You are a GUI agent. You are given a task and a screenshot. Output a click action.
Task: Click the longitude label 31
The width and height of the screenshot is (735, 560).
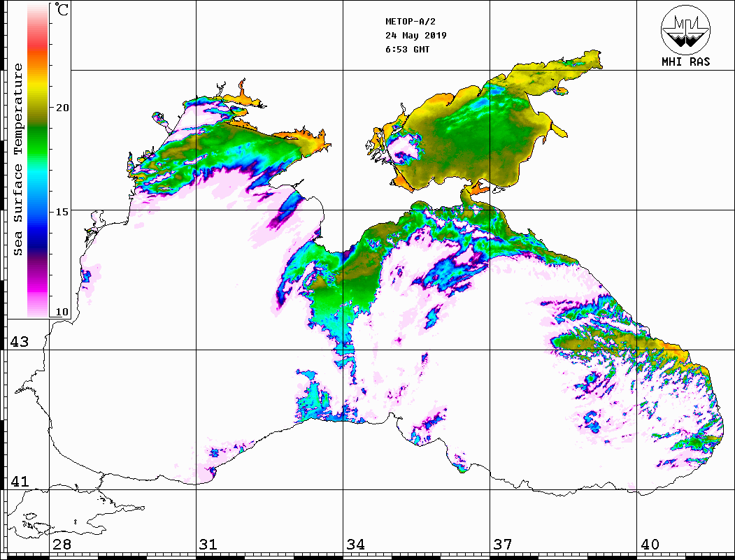tap(208, 544)
